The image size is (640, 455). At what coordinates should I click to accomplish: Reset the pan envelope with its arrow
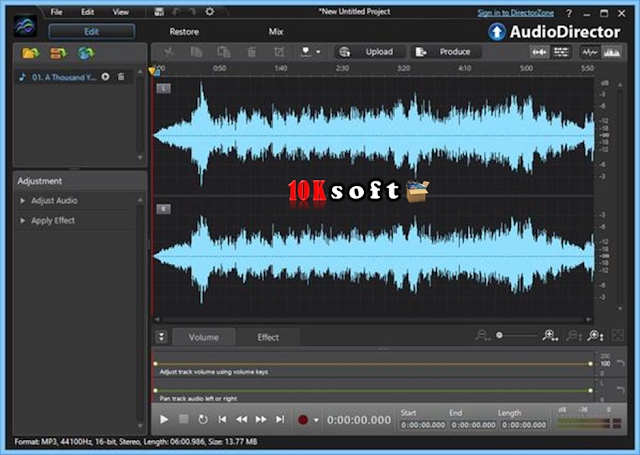click(620, 390)
